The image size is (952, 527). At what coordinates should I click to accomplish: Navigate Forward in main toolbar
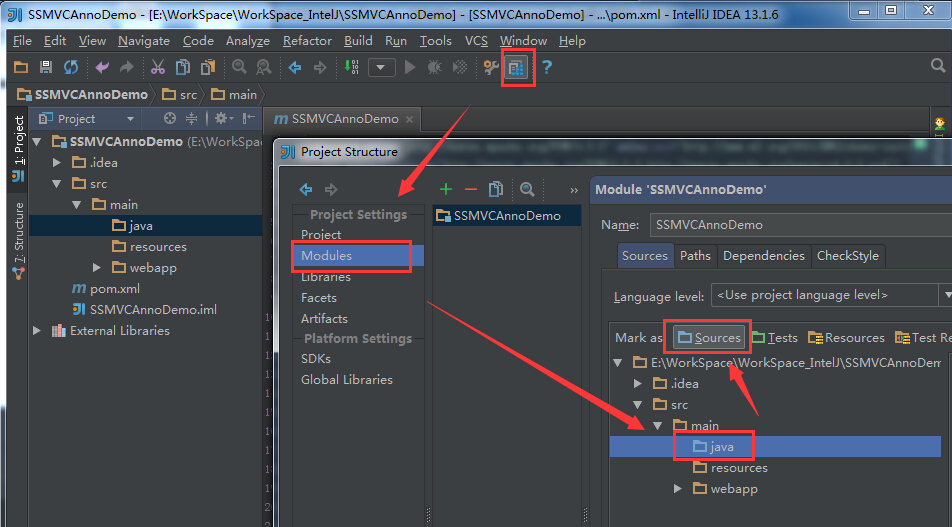pos(320,67)
